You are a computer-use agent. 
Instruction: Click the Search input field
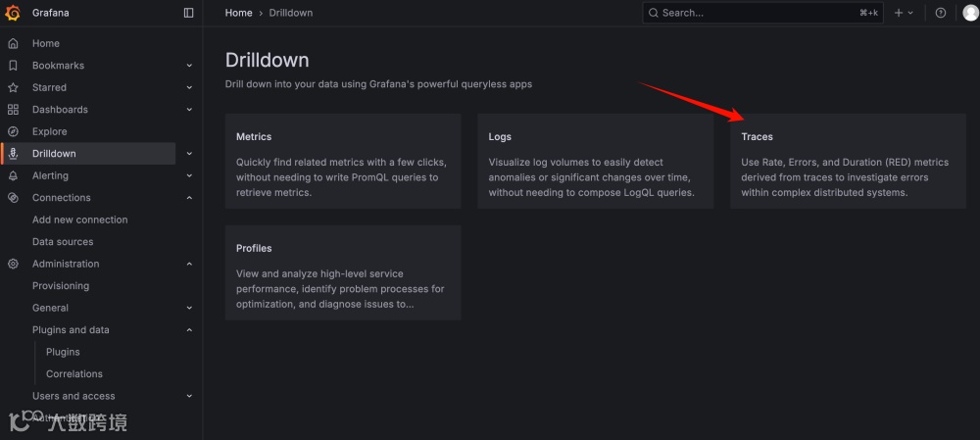[x=762, y=13]
